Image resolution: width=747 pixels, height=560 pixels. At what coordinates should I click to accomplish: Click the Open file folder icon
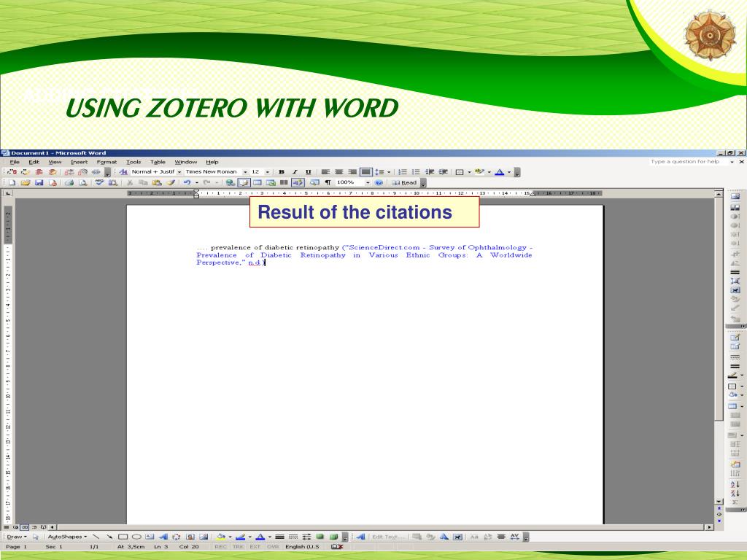coord(26,182)
